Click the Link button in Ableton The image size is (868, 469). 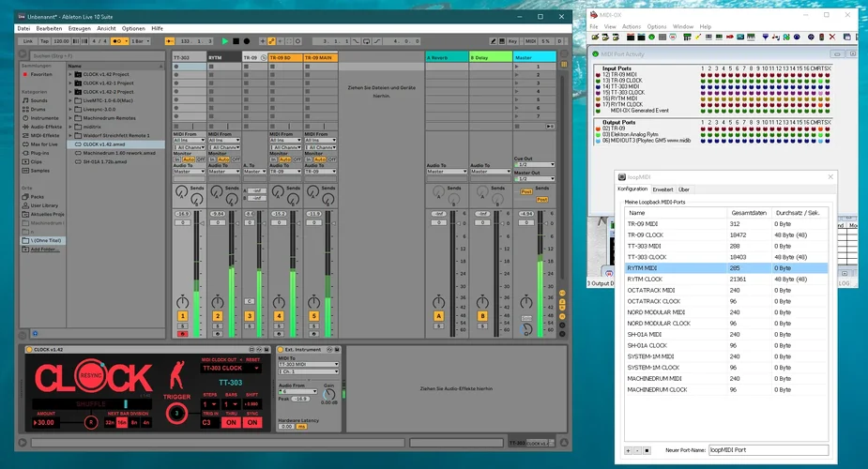(27, 41)
